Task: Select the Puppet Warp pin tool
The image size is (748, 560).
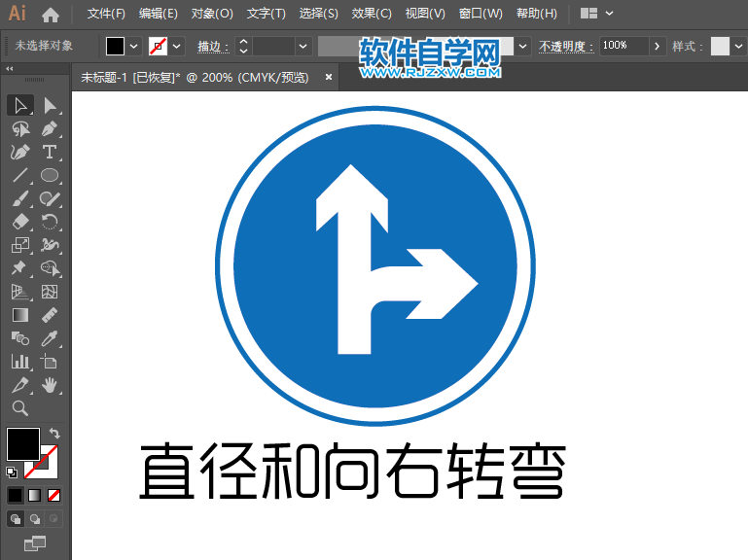Action: pyautogui.click(x=20, y=268)
